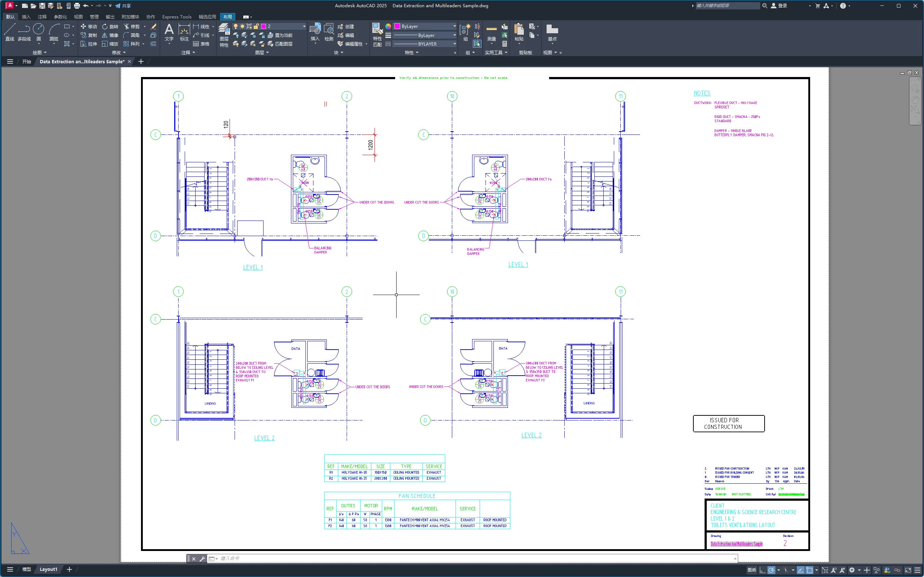Click the Mirror (镜像) tool
The width and height of the screenshot is (924, 577).
(x=110, y=35)
